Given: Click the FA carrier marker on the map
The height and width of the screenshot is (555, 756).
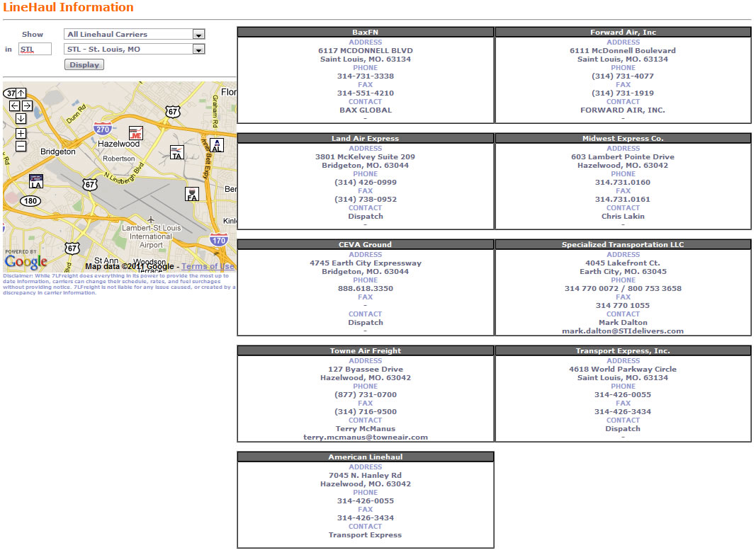Looking at the screenshot, I should click(x=192, y=194).
